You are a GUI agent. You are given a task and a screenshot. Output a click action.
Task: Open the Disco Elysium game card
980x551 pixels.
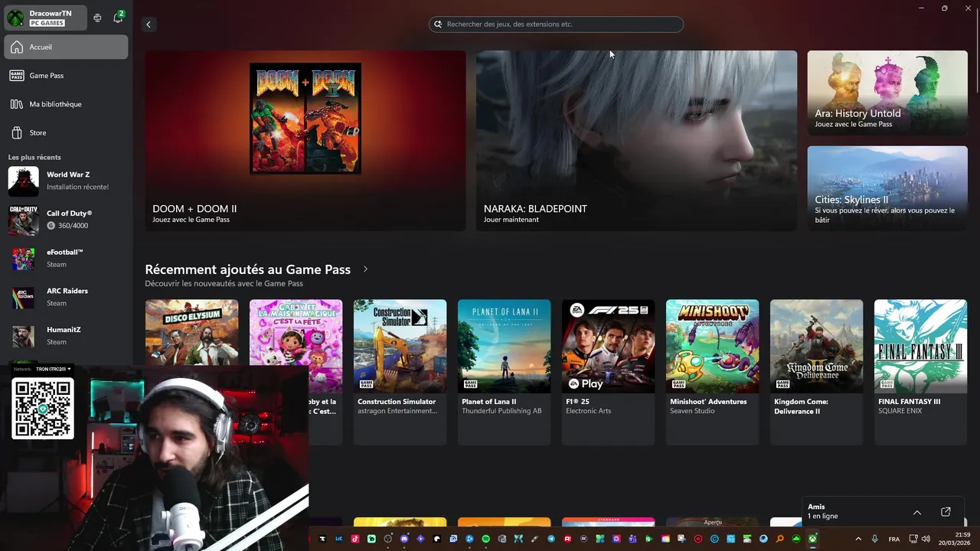[x=191, y=332]
